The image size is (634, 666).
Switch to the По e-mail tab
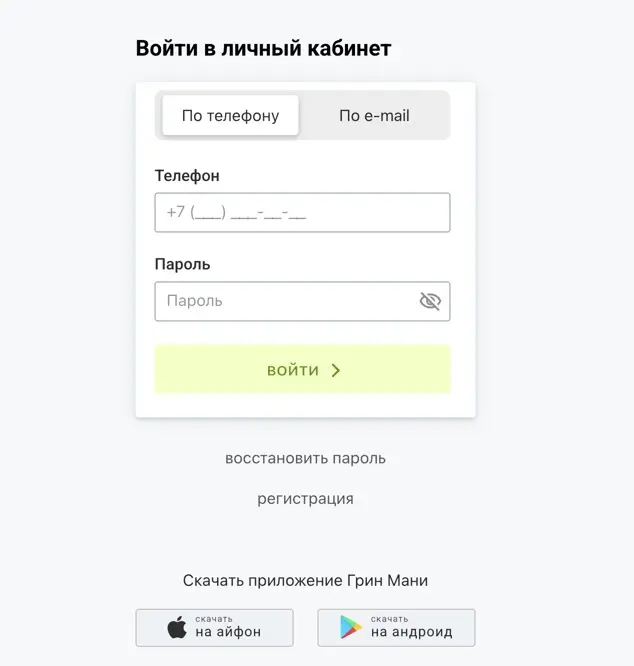click(374, 116)
